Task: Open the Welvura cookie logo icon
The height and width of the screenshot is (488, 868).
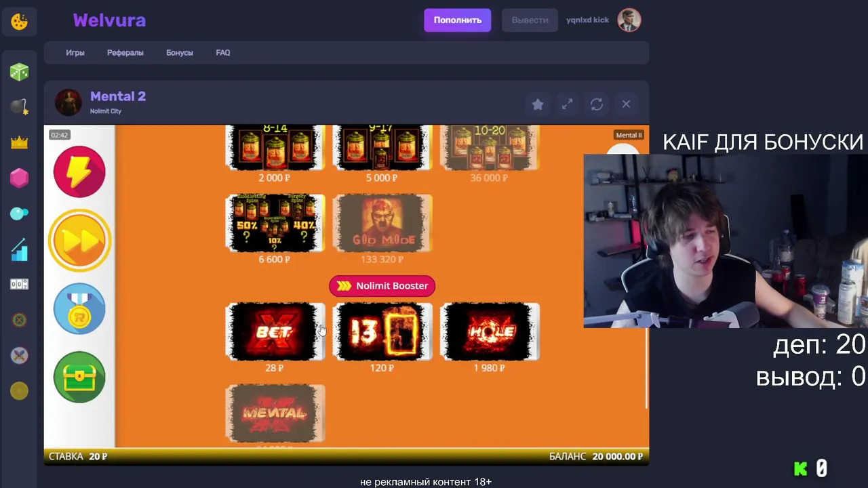Action: pos(19,21)
